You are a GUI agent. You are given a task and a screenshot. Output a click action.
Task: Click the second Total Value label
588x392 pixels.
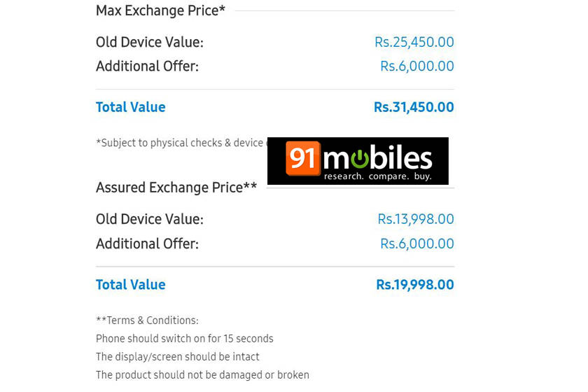(131, 285)
